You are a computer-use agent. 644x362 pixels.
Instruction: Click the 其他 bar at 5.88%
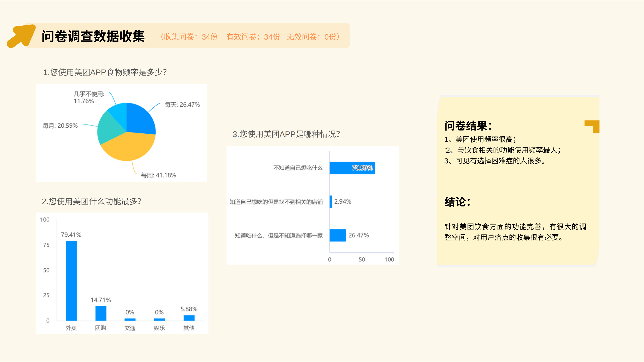tap(189, 318)
